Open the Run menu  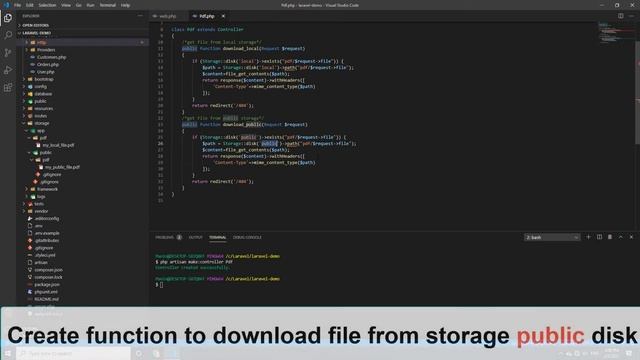[x=90, y=5]
